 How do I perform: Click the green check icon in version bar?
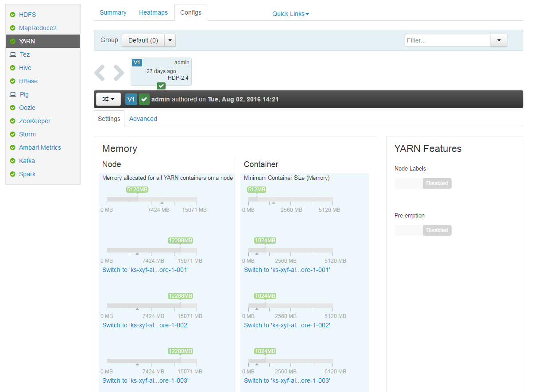[144, 99]
